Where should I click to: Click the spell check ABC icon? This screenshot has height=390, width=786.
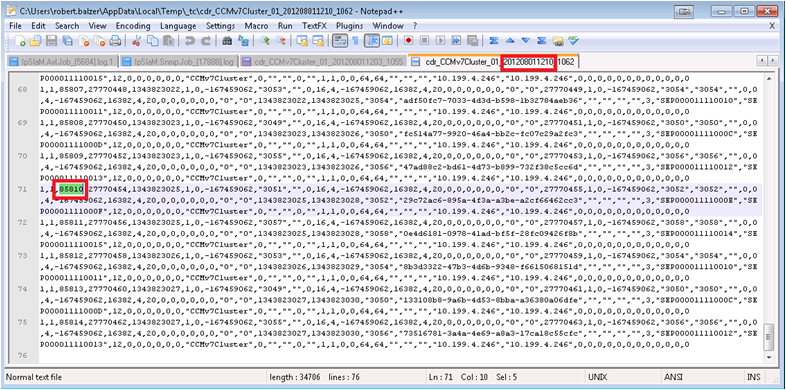(574, 41)
